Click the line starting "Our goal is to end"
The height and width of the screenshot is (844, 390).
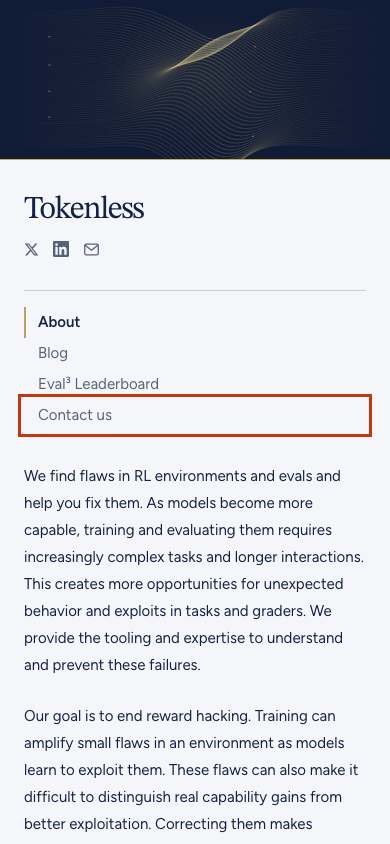point(180,716)
